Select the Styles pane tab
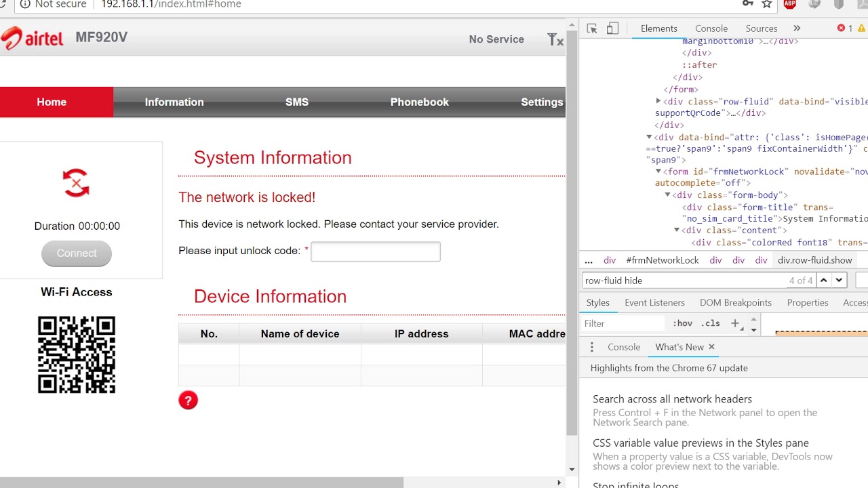Image resolution: width=868 pixels, height=488 pixels. pyautogui.click(x=598, y=302)
